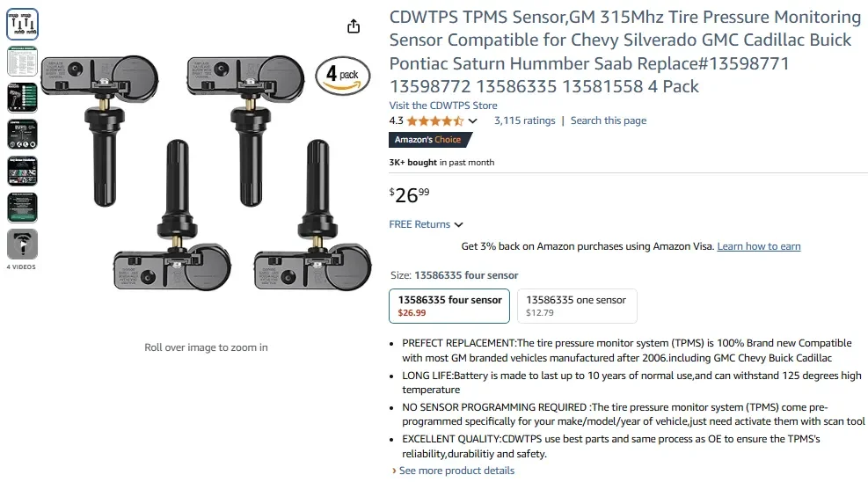Select the first product thumbnail
Image resolution: width=868 pixels, height=482 pixels.
click(22, 25)
